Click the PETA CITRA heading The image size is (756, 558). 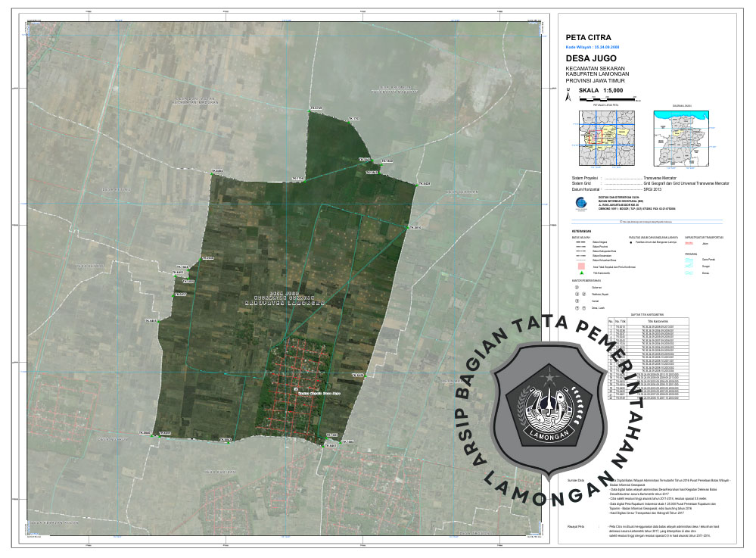click(x=589, y=36)
